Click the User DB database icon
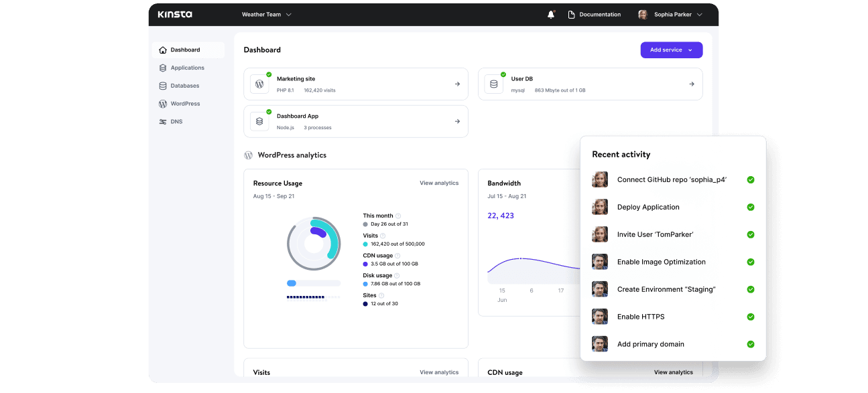Image resolution: width=868 pixels, height=393 pixels. click(494, 84)
